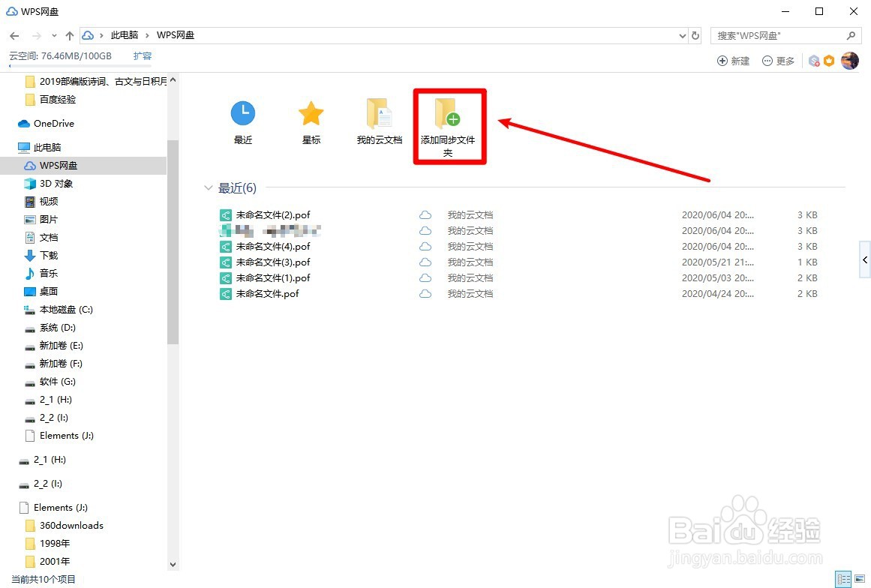Click the search WPS网盘 input field

point(778,35)
